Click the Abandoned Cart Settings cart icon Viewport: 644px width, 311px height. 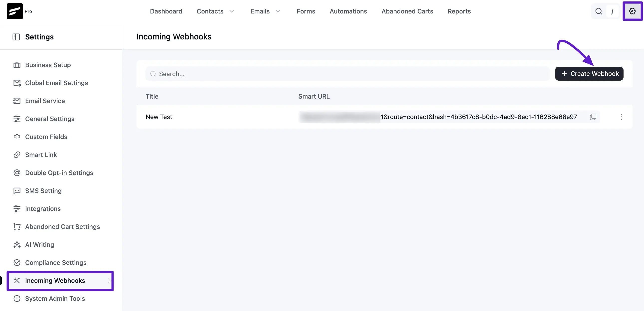17,227
